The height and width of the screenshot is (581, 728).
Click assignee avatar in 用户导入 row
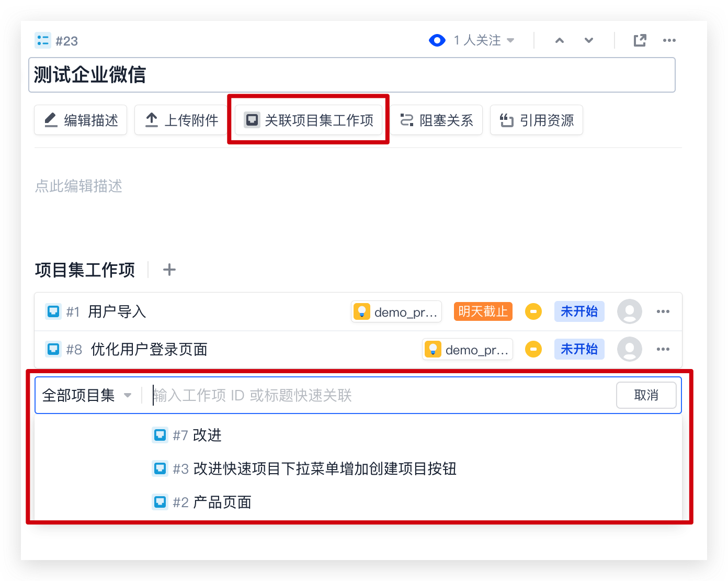[630, 311]
